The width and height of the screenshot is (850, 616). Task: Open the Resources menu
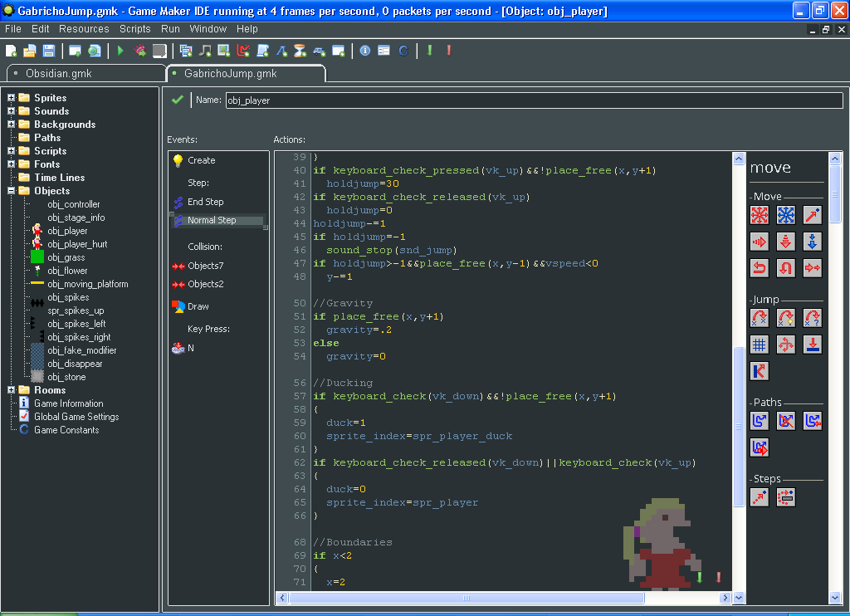[84, 29]
